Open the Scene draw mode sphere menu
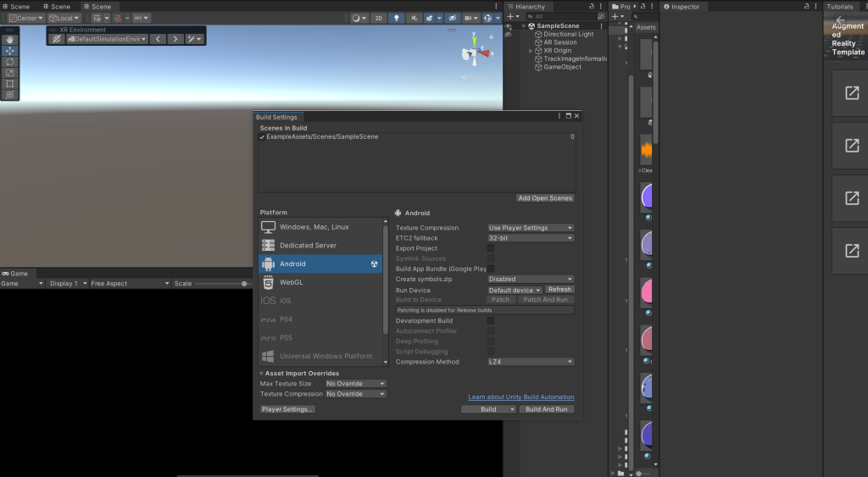The height and width of the screenshot is (477, 868). 359,19
